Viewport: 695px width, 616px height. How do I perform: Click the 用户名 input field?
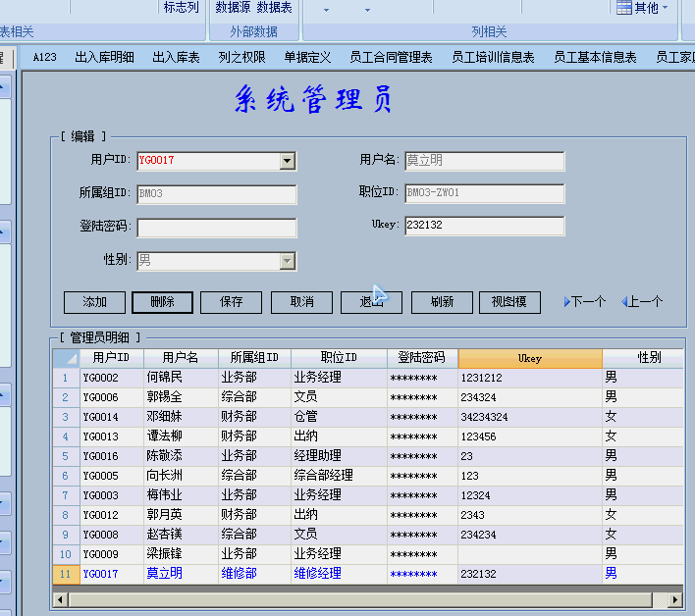pyautogui.click(x=485, y=161)
